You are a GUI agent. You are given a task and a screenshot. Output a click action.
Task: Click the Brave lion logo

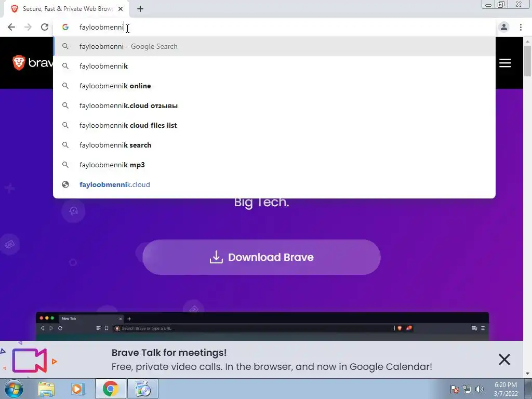19,63
